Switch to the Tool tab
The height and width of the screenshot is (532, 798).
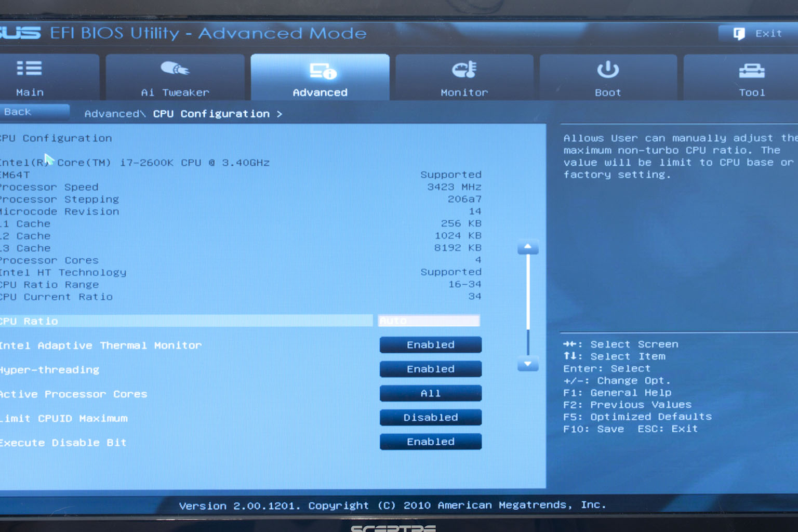tap(741, 77)
